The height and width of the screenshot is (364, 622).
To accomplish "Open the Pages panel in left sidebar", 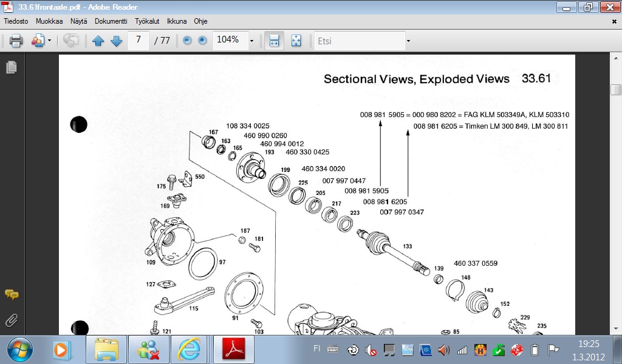I will pyautogui.click(x=11, y=67).
